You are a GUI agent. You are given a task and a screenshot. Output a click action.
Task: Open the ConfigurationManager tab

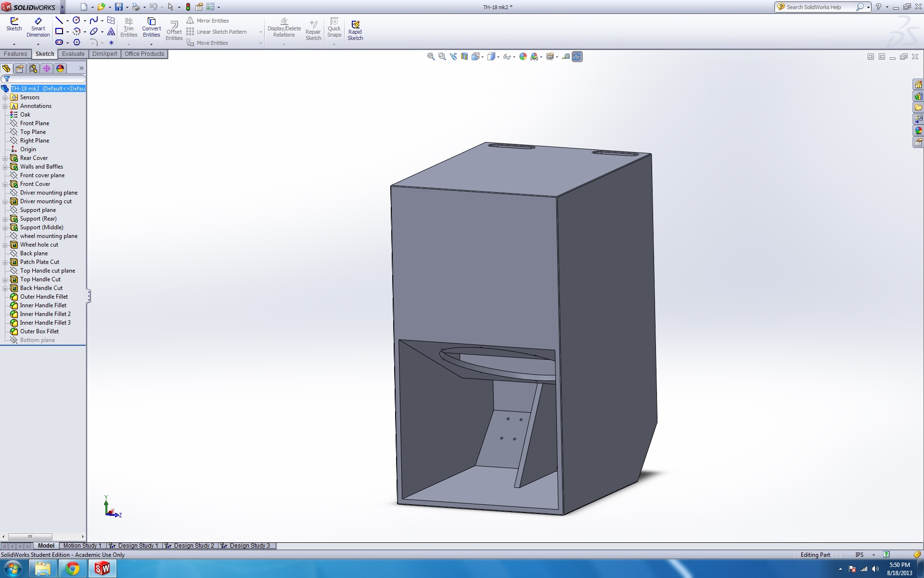[x=33, y=68]
